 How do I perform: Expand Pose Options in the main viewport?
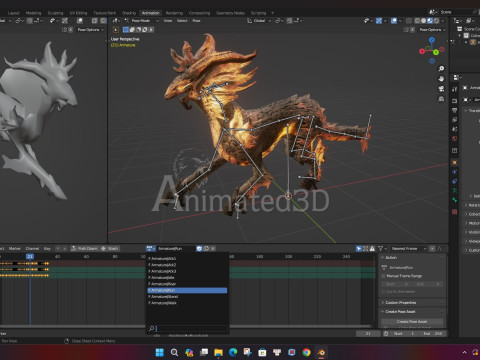432,30
